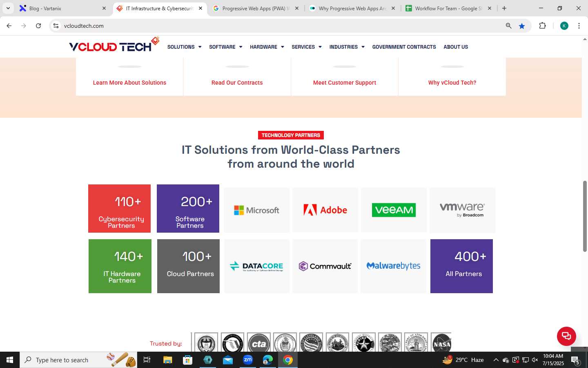588x368 pixels.
Task: Open Task View on taskbar
Action: tap(147, 360)
